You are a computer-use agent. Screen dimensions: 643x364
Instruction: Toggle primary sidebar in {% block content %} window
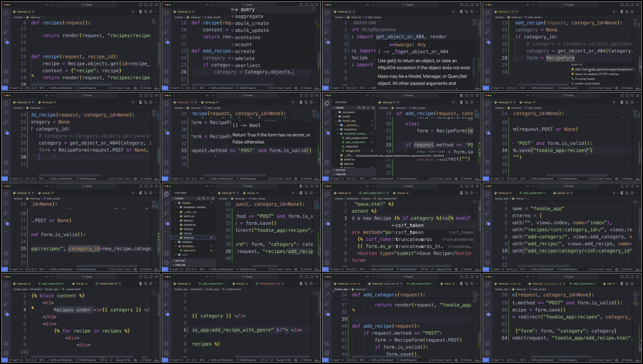[141, 277]
